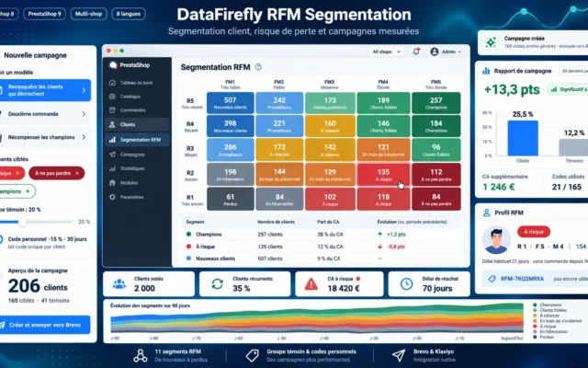The width and height of the screenshot is (588, 368).
Task: Click the Campagne créée sparkle icon
Action: (x=491, y=42)
